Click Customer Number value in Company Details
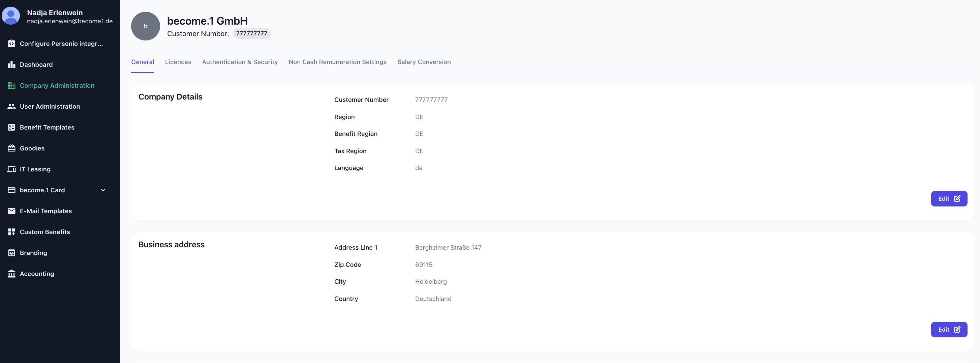Viewport: 980px width, 363px height. pyautogui.click(x=431, y=100)
